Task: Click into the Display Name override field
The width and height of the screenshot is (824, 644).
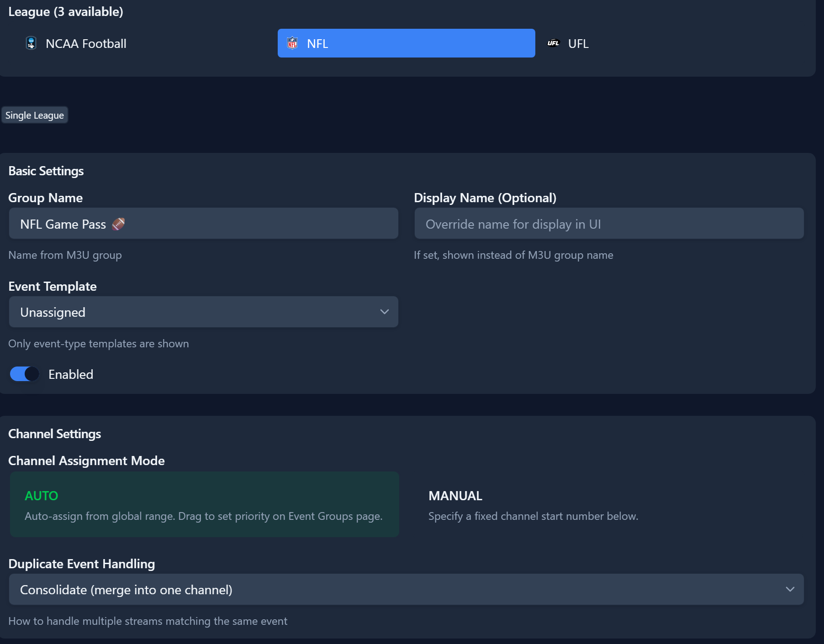Action: [608, 224]
